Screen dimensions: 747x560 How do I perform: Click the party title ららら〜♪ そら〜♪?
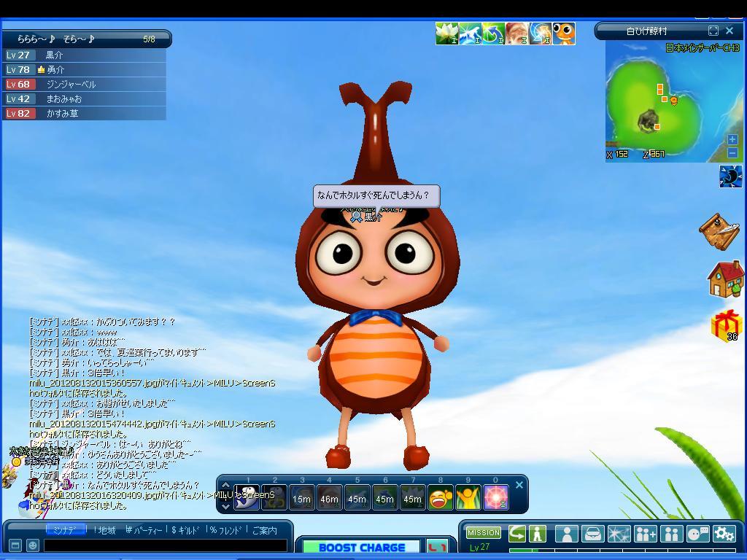(56, 39)
